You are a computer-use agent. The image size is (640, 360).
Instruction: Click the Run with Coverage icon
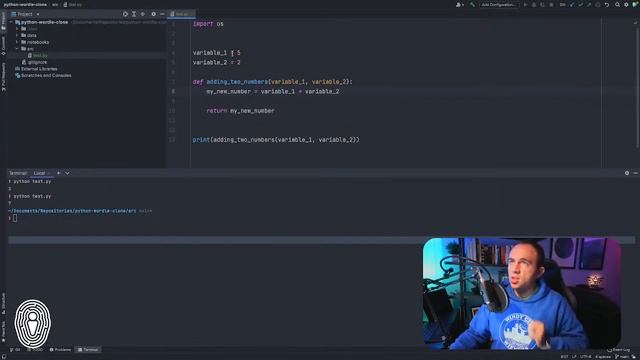[542, 5]
